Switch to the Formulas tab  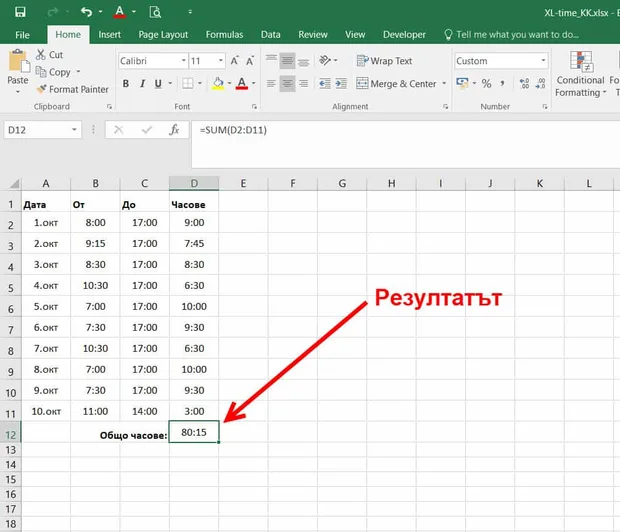click(x=224, y=35)
